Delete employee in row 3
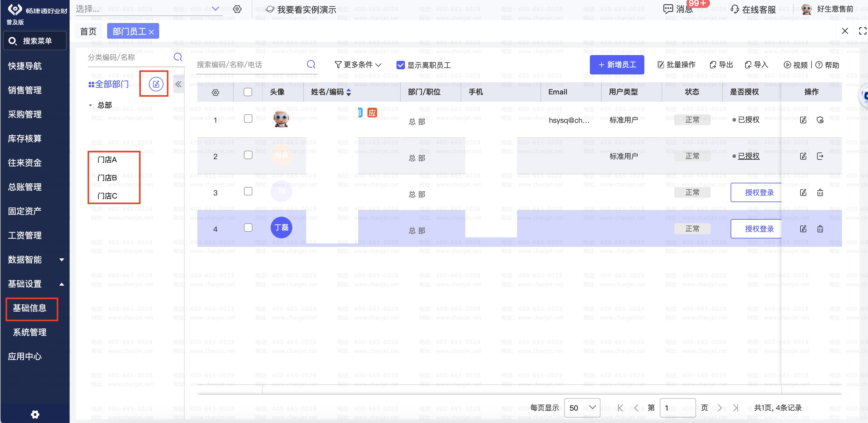 820,193
